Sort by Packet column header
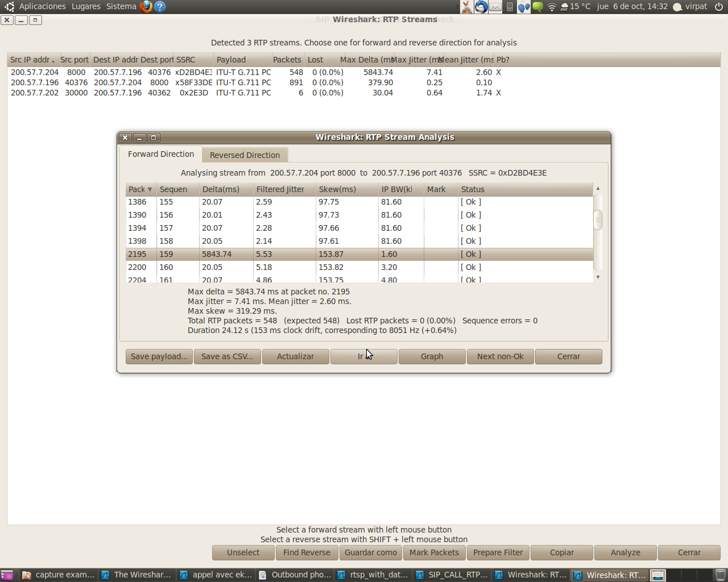The width and height of the screenshot is (728, 582). pos(140,189)
